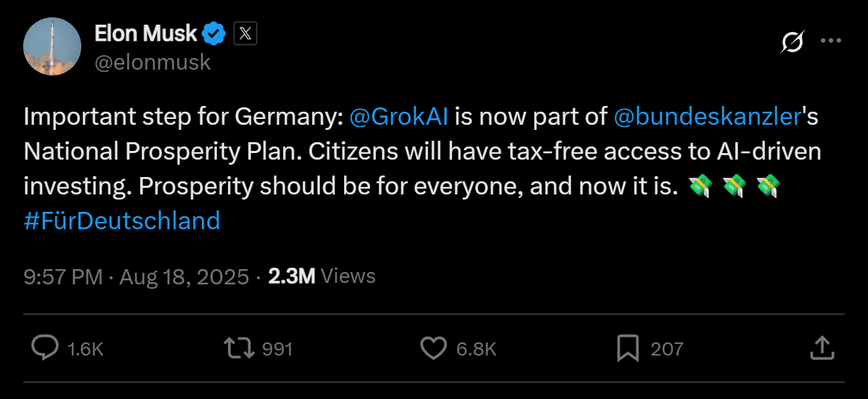The height and width of the screenshot is (399, 868).
Task: Open the @GrokAI mention
Action: click(x=398, y=116)
